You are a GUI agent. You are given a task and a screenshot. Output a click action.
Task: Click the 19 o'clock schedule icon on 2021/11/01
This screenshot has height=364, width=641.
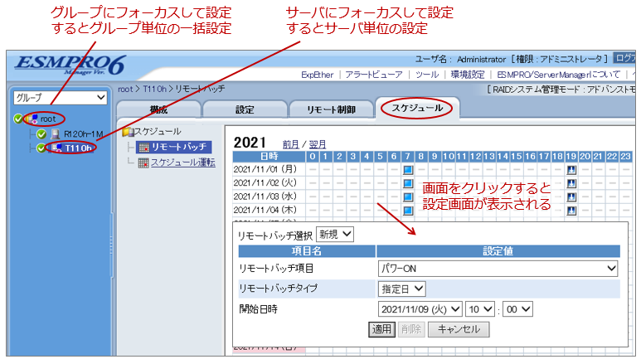pos(571,170)
